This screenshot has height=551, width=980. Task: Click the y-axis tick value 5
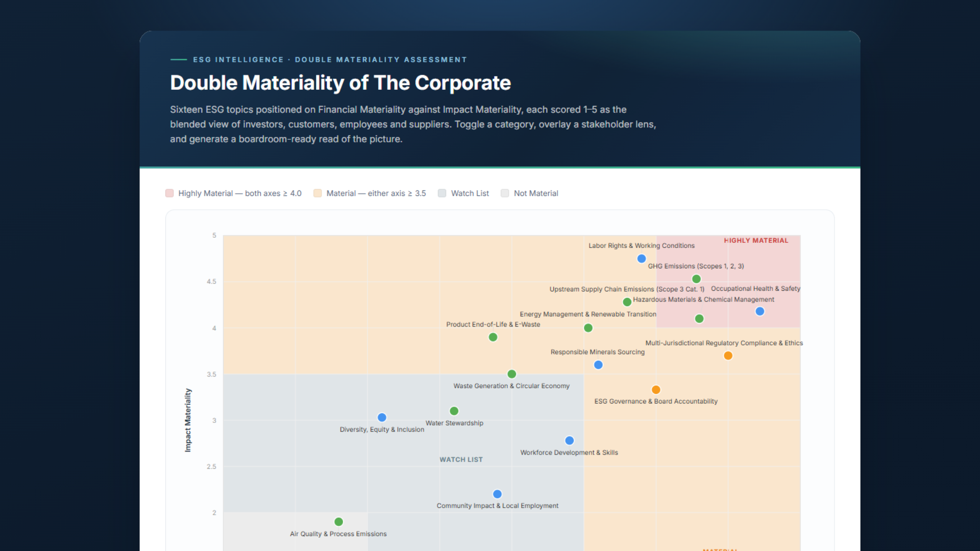214,235
